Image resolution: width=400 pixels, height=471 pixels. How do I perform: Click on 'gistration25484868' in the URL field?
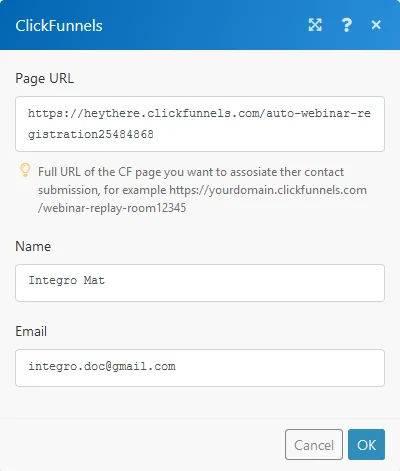(91, 134)
